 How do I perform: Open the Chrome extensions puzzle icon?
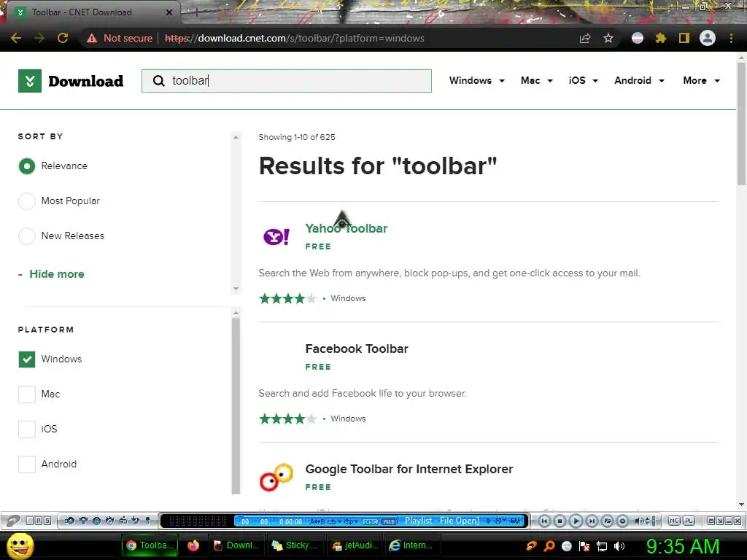coord(661,38)
